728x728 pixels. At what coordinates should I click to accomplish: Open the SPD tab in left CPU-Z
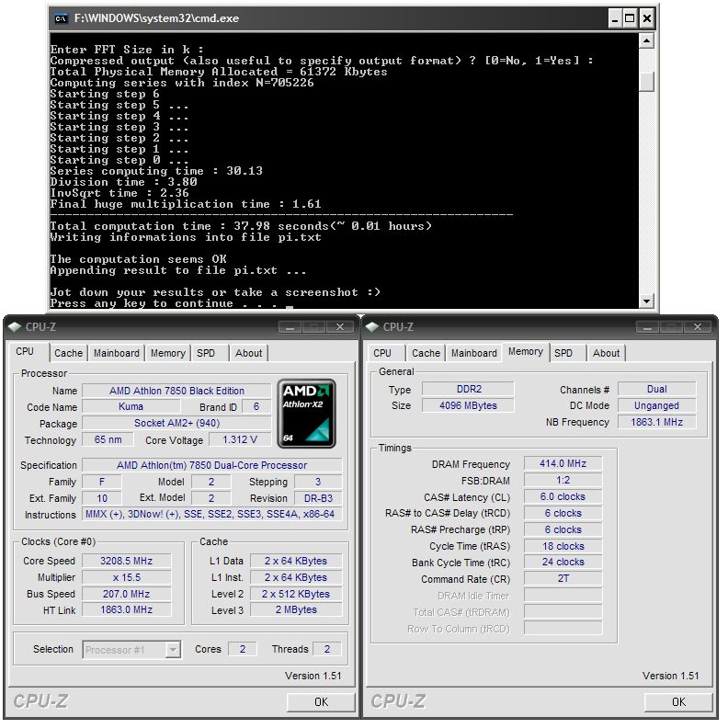coord(206,353)
